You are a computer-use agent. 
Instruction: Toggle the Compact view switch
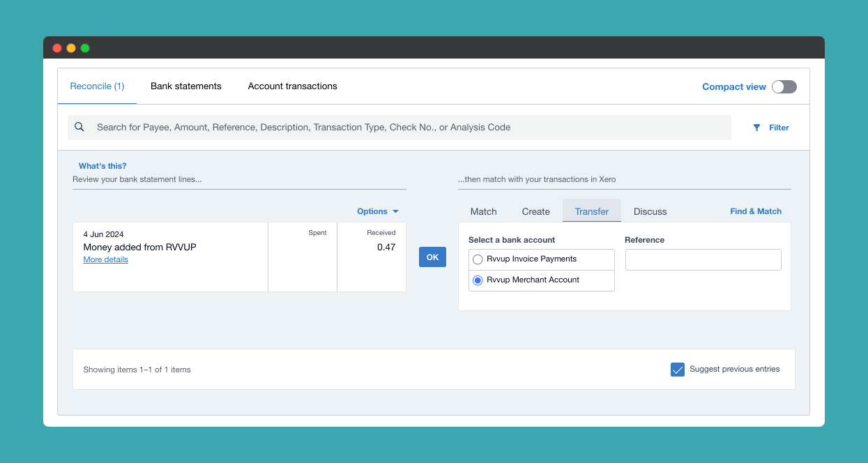(x=784, y=87)
